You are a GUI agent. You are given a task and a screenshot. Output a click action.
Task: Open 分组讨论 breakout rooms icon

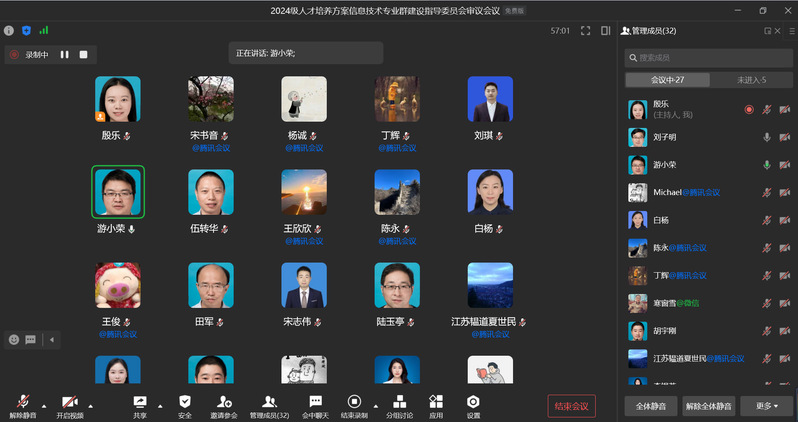click(400, 401)
